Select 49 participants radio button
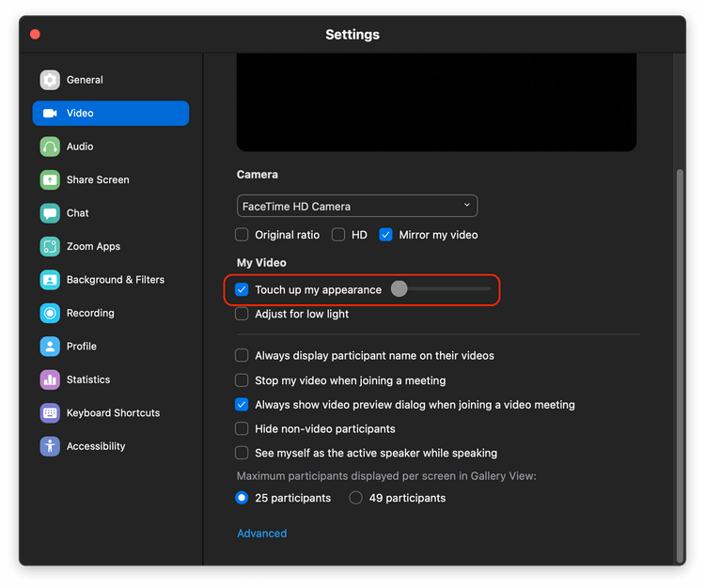Image resolution: width=705 pixels, height=588 pixels. pos(355,498)
